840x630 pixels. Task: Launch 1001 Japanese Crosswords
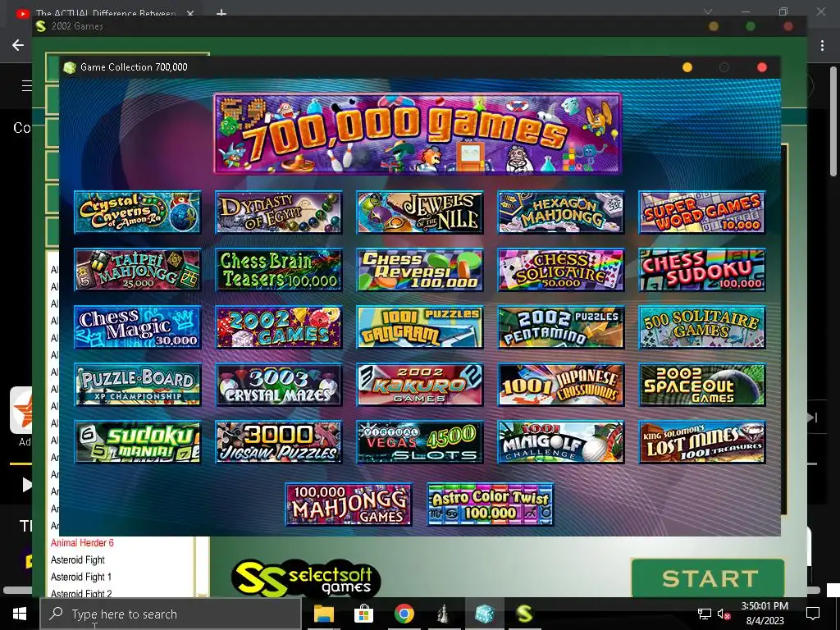(561, 385)
